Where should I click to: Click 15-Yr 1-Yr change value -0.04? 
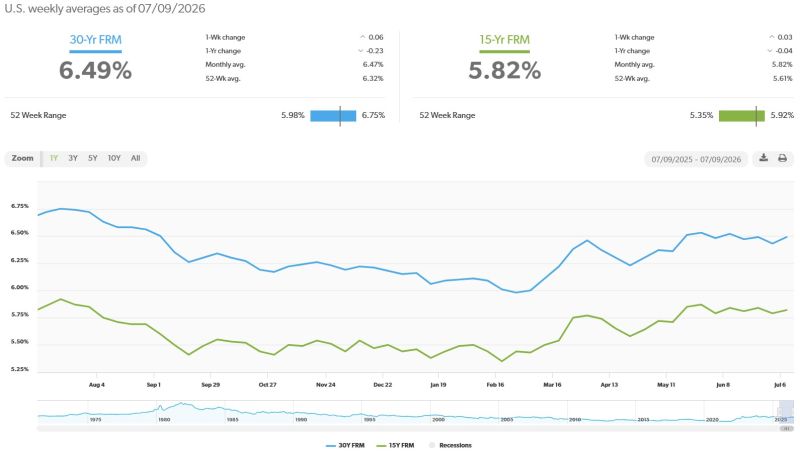pyautogui.click(x=784, y=51)
